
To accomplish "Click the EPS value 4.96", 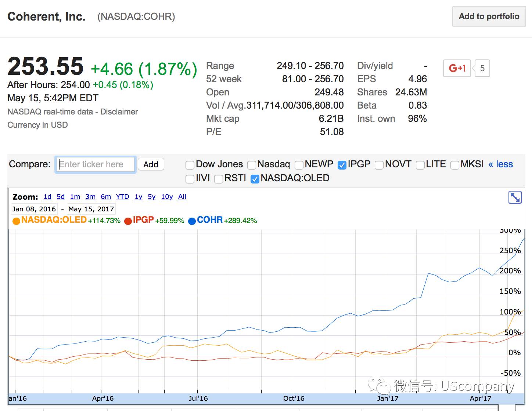I will pos(418,79).
